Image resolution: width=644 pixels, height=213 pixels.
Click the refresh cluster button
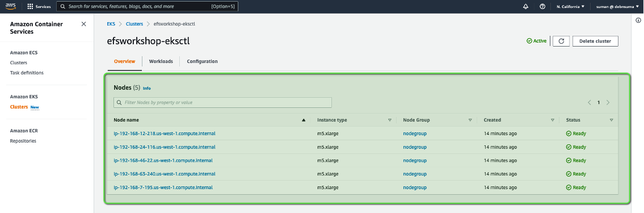(561, 41)
